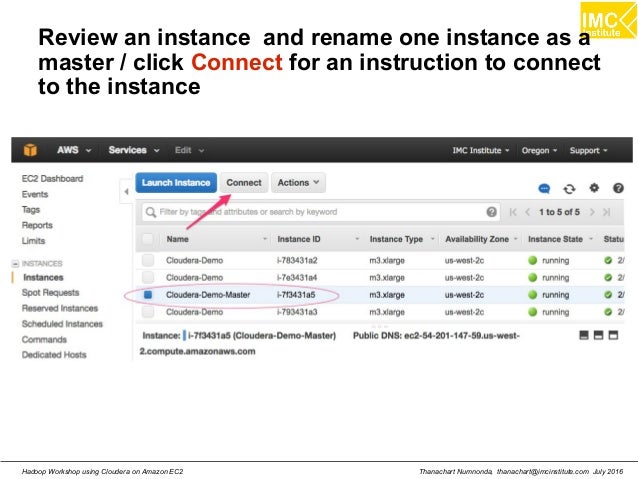The image size is (638, 479).
Task: Click the Public DNS value in details
Action: pos(330,343)
